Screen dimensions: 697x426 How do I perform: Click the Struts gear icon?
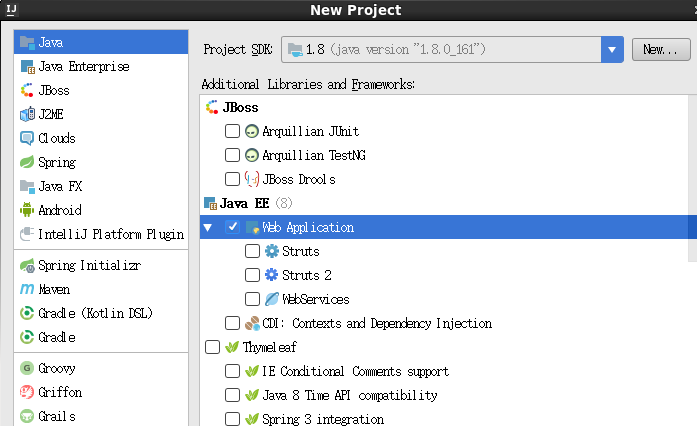pos(272,251)
